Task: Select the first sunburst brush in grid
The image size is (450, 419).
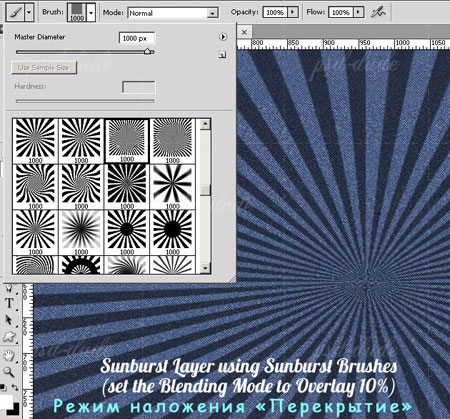Action: coord(35,141)
